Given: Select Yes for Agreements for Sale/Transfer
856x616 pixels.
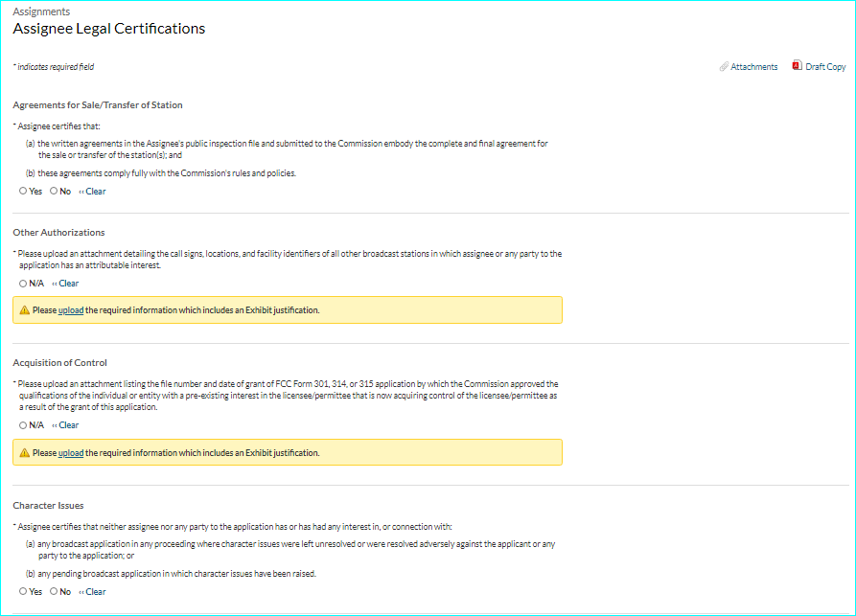Looking at the screenshot, I should 23,192.
